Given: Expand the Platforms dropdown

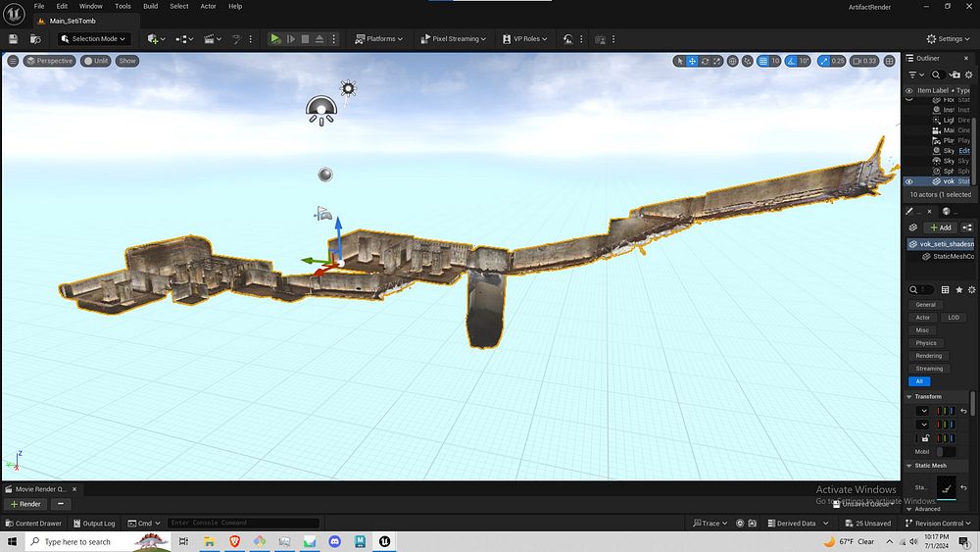Looking at the screenshot, I should click(x=379, y=39).
